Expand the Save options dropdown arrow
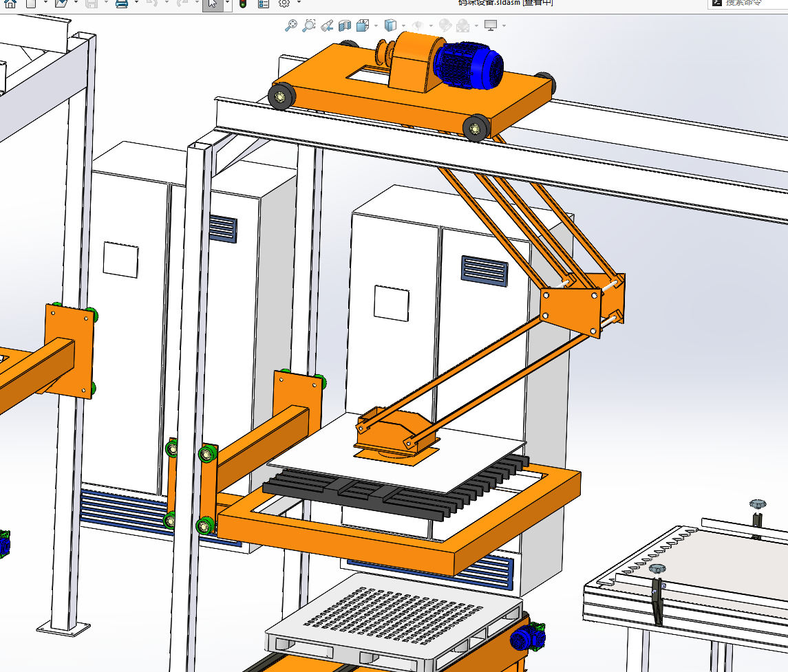Screen dimensions: 788x672 [106, 3]
